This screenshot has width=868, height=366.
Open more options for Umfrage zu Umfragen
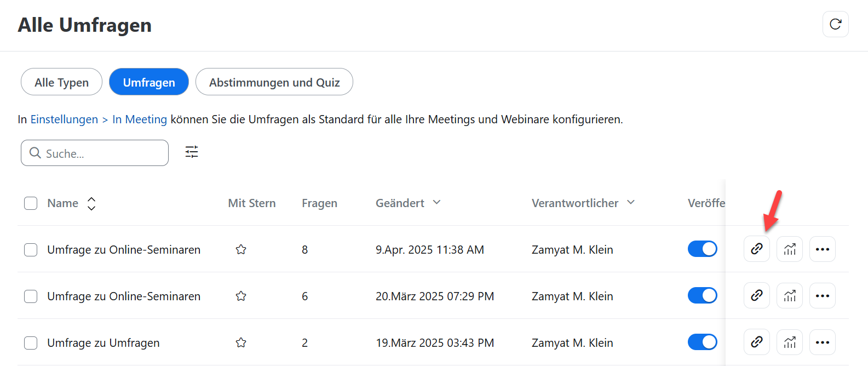tap(822, 342)
